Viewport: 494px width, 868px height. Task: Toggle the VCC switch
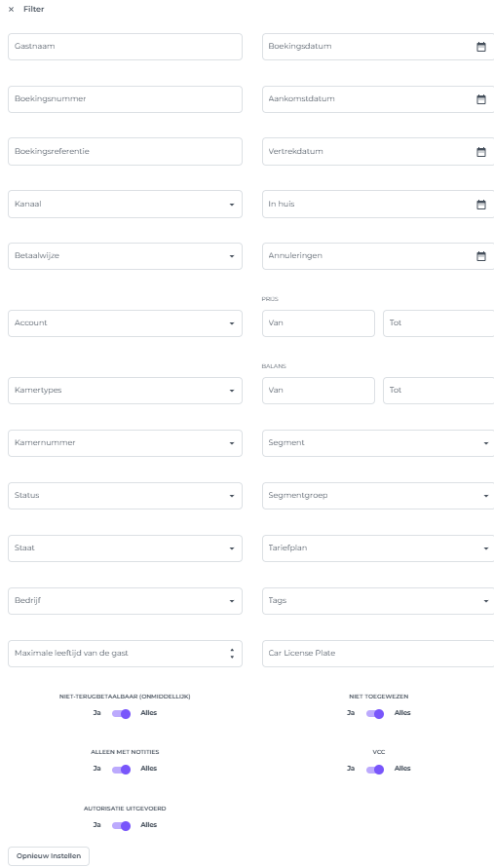point(375,769)
